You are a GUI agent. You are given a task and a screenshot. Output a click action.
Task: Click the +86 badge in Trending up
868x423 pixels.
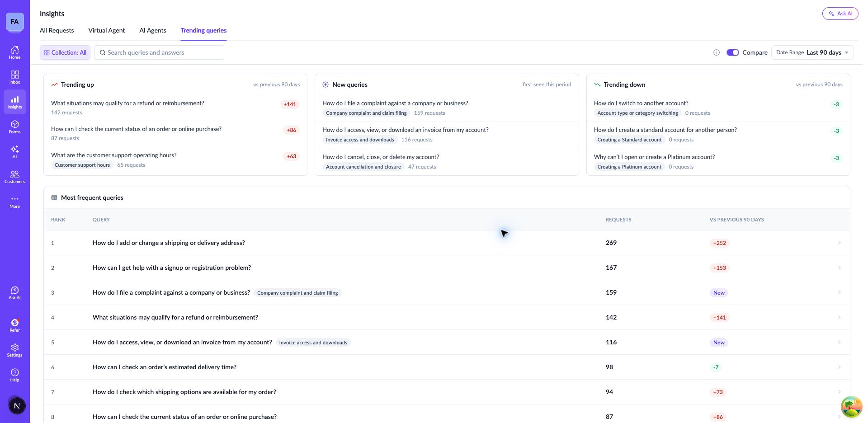pos(292,130)
